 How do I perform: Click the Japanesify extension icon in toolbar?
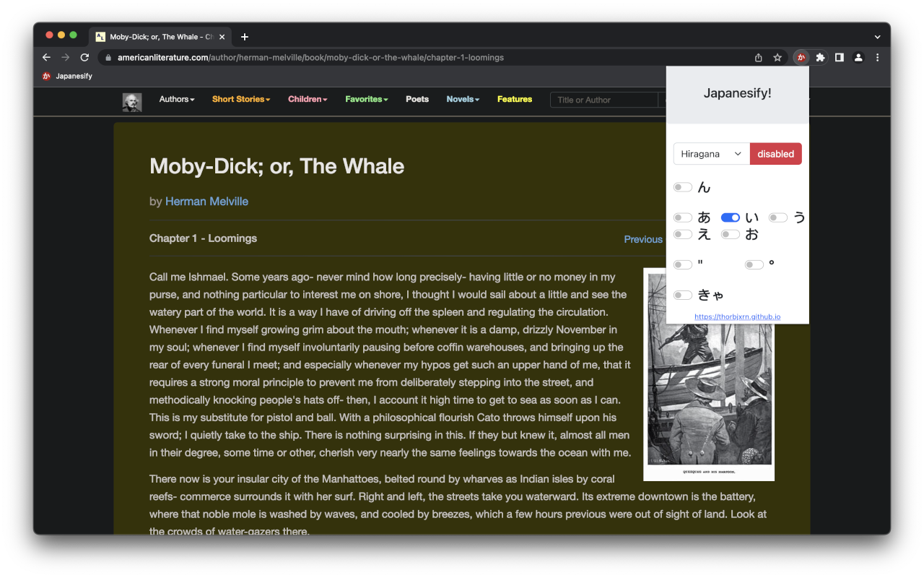click(x=801, y=58)
